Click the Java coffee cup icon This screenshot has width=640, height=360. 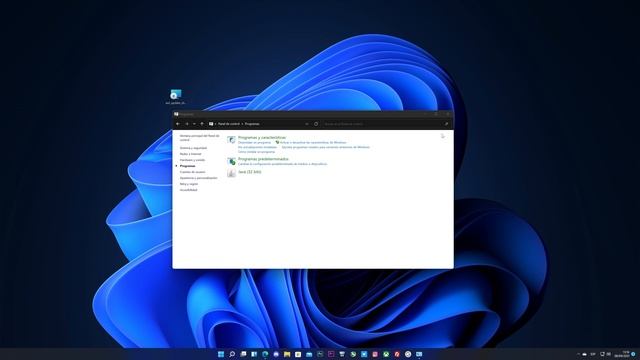(x=231, y=173)
